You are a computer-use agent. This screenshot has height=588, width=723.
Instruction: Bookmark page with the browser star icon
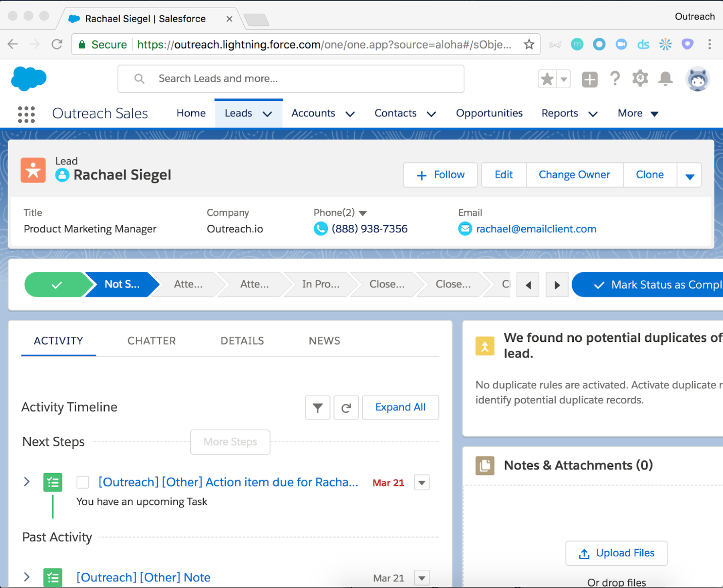[529, 44]
